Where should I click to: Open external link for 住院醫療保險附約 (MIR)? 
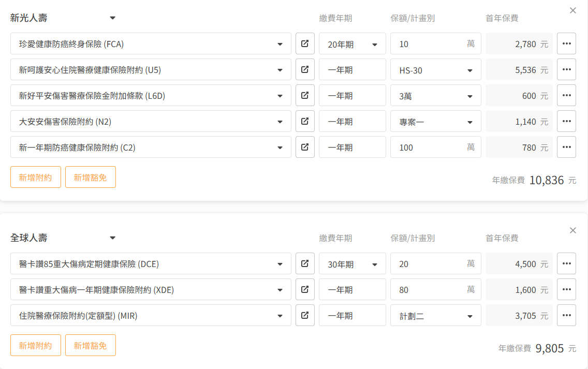tap(305, 315)
